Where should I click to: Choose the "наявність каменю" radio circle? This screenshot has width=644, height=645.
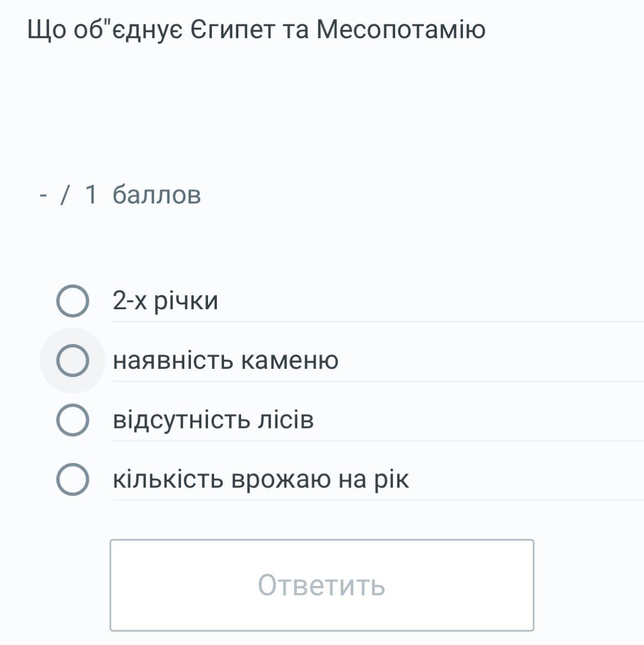pos(72,361)
